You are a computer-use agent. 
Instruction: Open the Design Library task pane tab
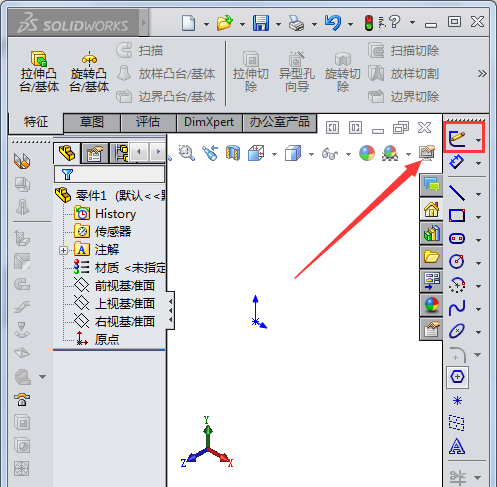[431, 233]
